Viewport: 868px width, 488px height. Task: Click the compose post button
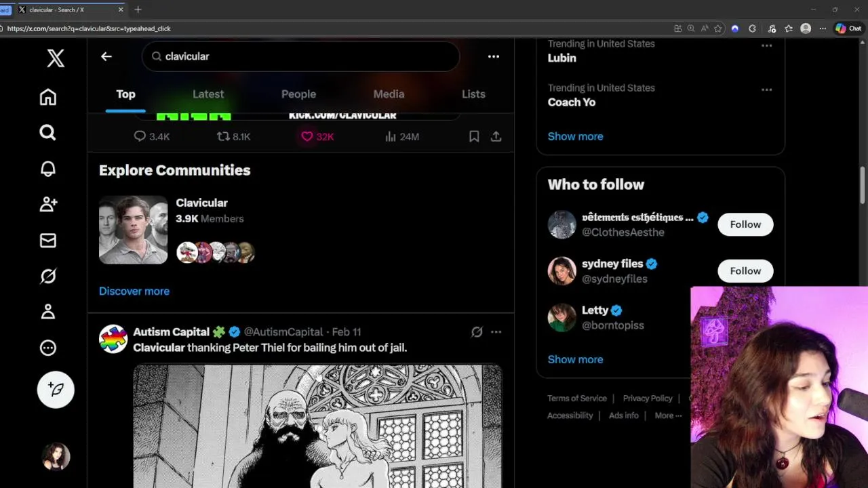coord(56,389)
